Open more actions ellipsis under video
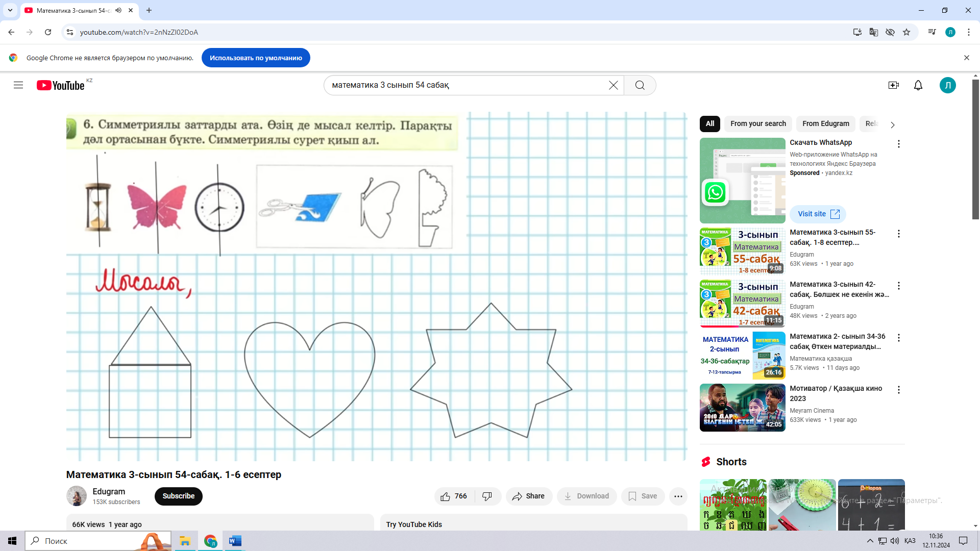Viewport: 980px width, 551px height. (678, 496)
